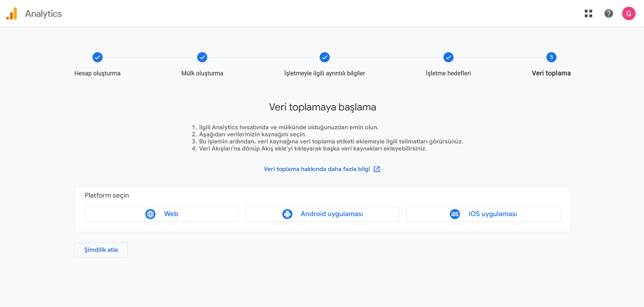Click the iOS platform icon

pyautogui.click(x=455, y=214)
